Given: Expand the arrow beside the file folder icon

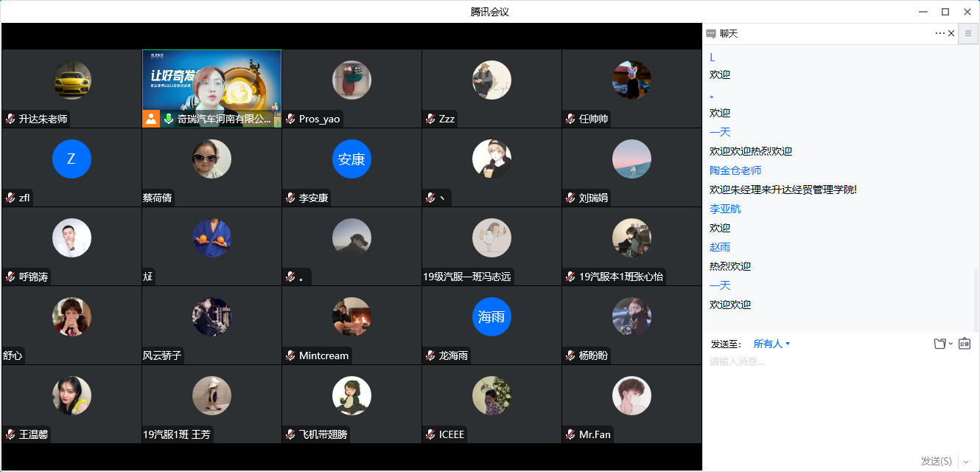Looking at the screenshot, I should point(951,344).
